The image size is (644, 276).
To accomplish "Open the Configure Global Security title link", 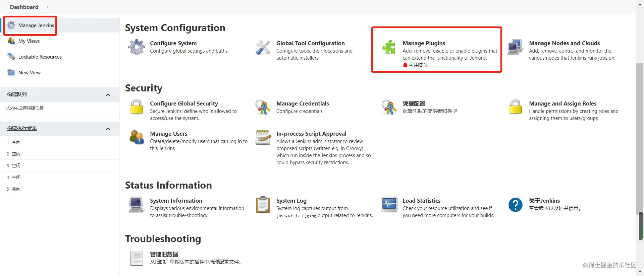I will point(184,103).
